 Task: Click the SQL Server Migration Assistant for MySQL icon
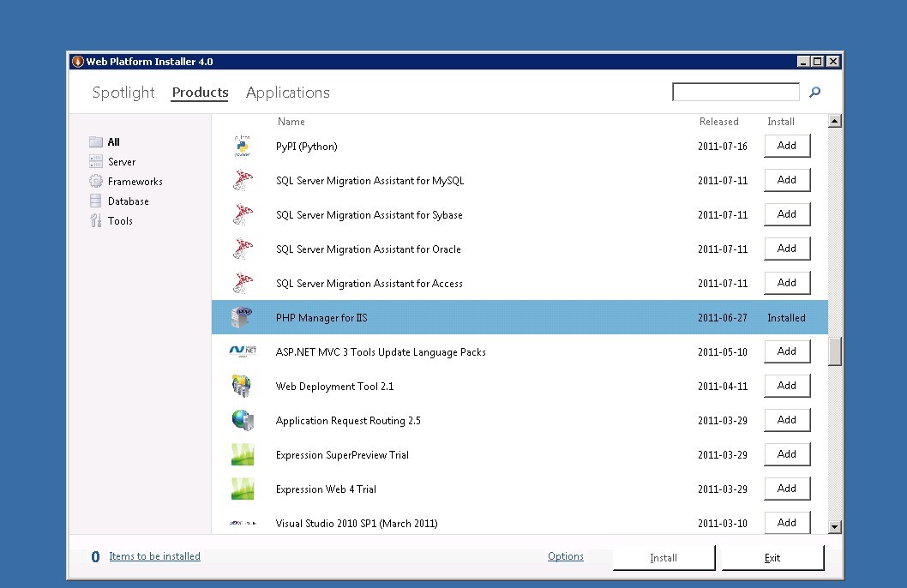click(x=243, y=180)
